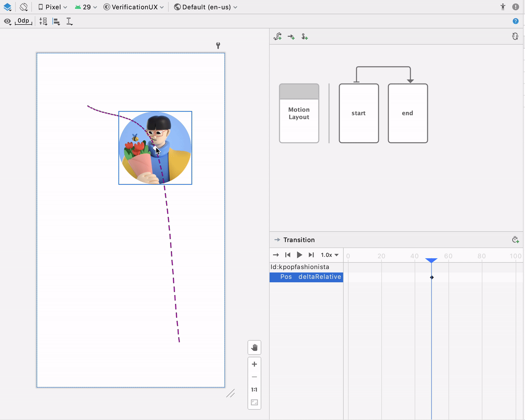Click the create KeyFrame clock icon
525x420 pixels.
pyautogui.click(x=515, y=240)
